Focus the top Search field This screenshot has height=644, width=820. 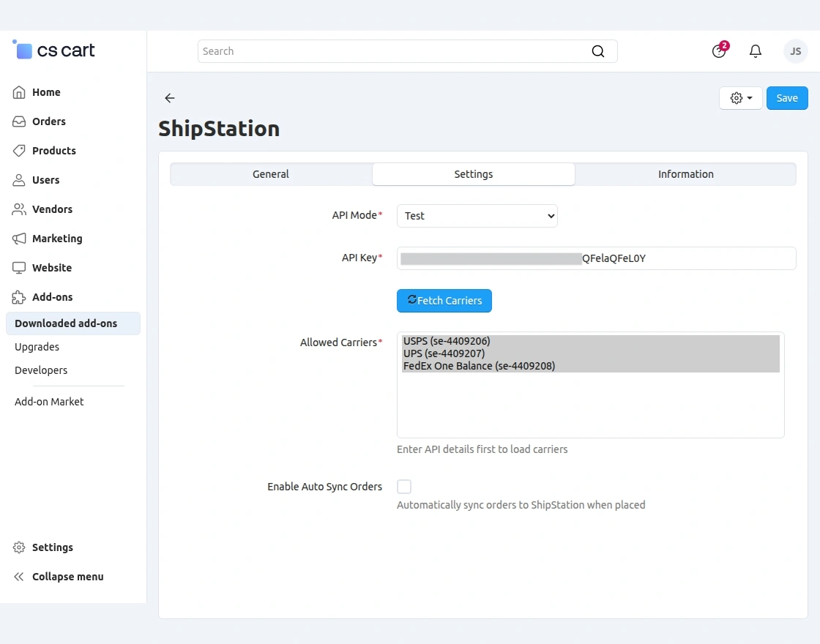(407, 51)
